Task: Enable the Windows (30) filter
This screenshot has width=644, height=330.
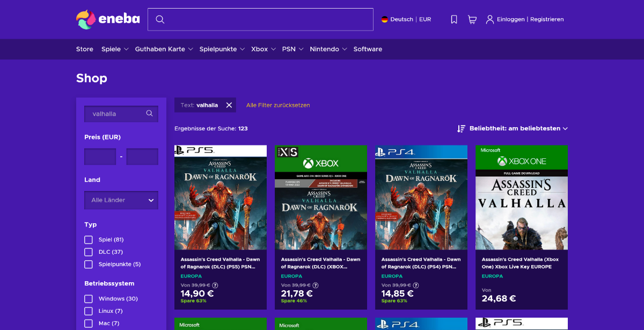Action: 89,298
